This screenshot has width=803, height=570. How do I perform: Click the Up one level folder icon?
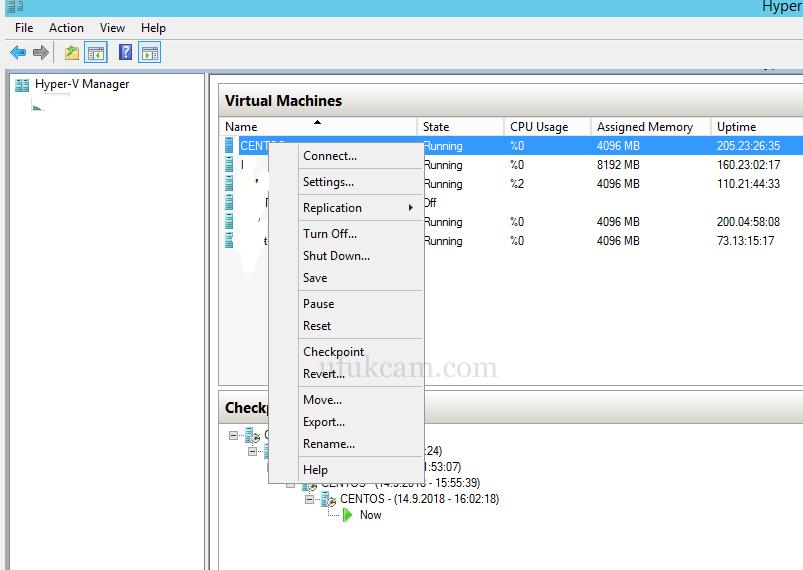tap(72, 52)
